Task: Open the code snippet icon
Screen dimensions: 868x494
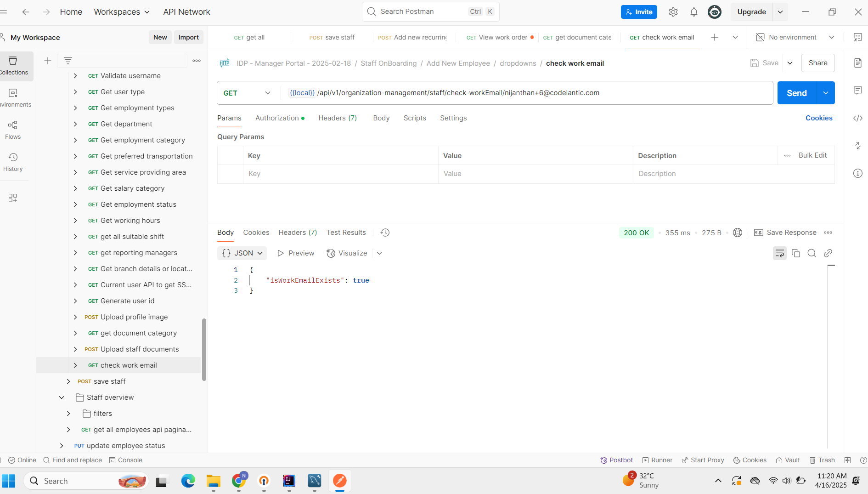Action: tap(858, 118)
